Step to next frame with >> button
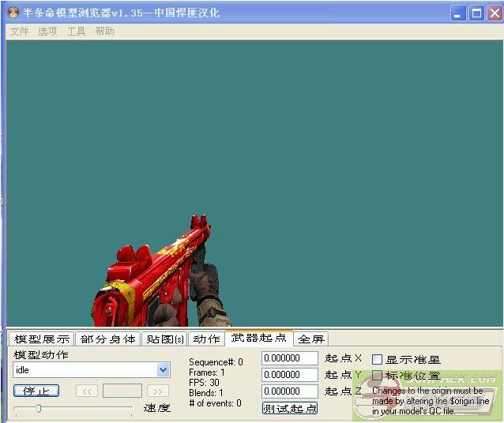 pyautogui.click(x=158, y=391)
